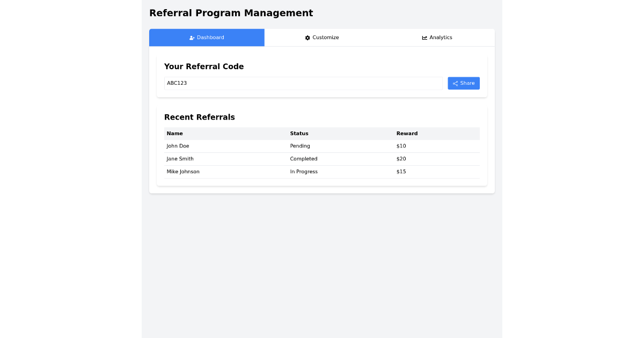Screen dimensions: 644x338
Task: Click the Share button
Action: (463, 83)
